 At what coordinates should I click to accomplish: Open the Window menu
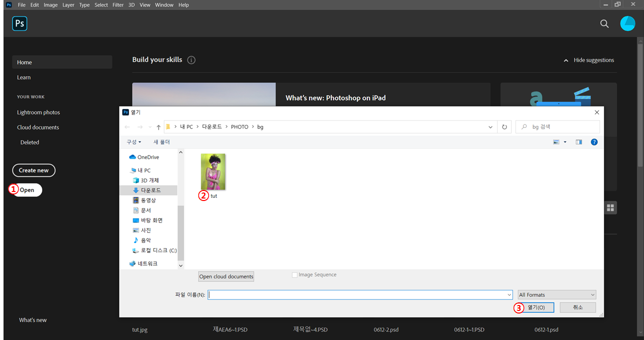[x=164, y=4]
